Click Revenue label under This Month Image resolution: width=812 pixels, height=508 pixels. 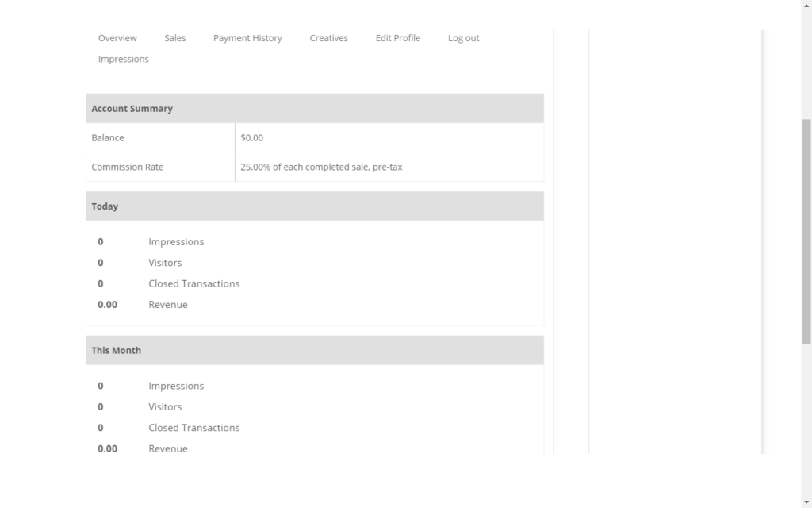168,448
